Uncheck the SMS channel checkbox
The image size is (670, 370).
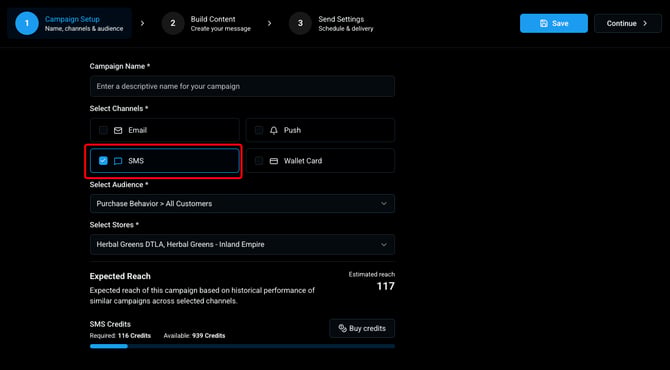pyautogui.click(x=103, y=161)
